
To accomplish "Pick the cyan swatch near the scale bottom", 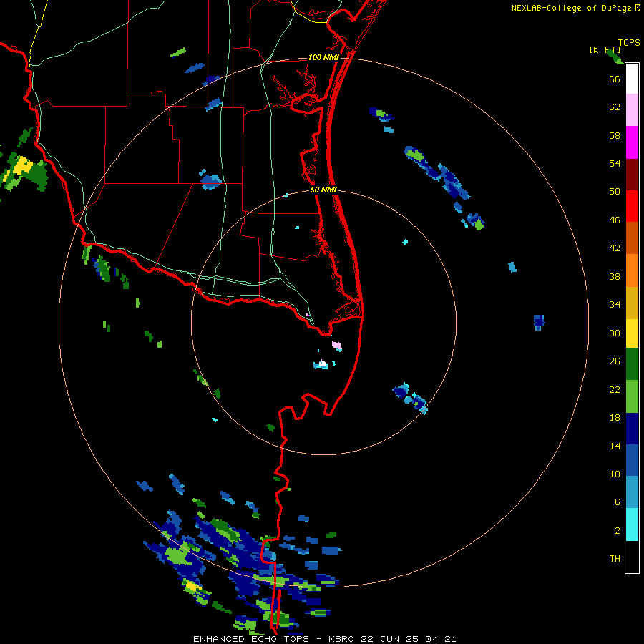I will click(x=632, y=525).
